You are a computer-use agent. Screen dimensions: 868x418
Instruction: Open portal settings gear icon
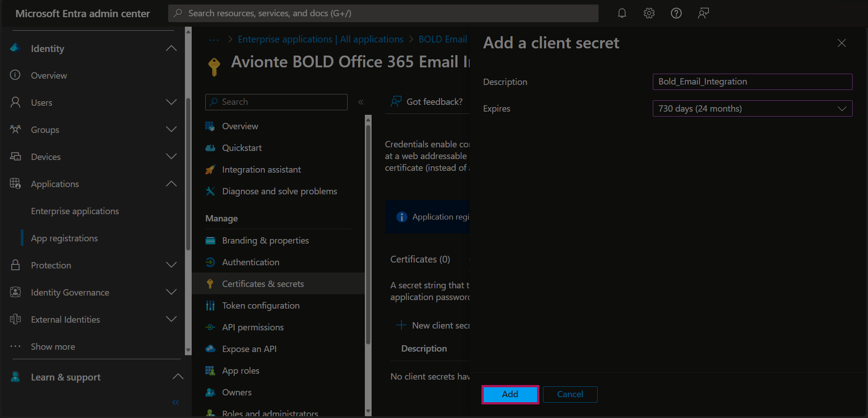click(649, 13)
